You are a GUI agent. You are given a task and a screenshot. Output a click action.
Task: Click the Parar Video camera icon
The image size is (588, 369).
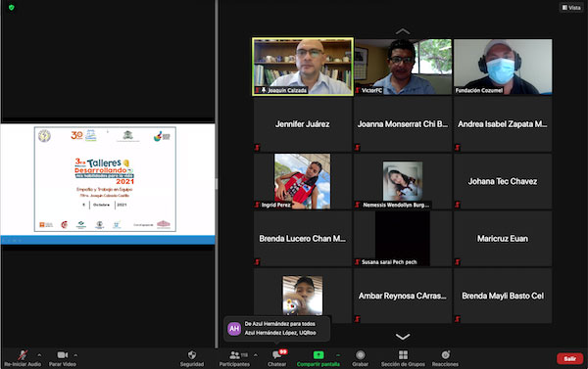point(63,354)
